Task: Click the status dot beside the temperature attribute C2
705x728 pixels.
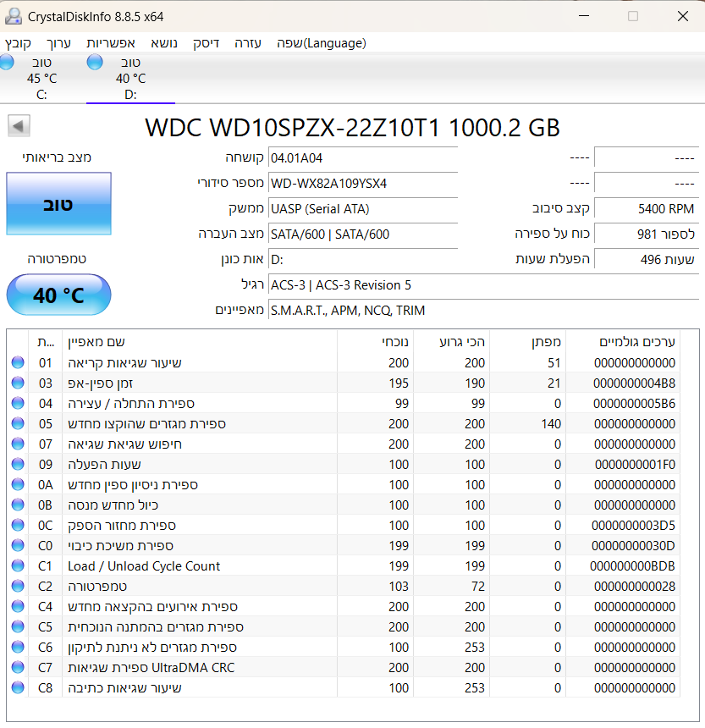Action: pos(19,586)
